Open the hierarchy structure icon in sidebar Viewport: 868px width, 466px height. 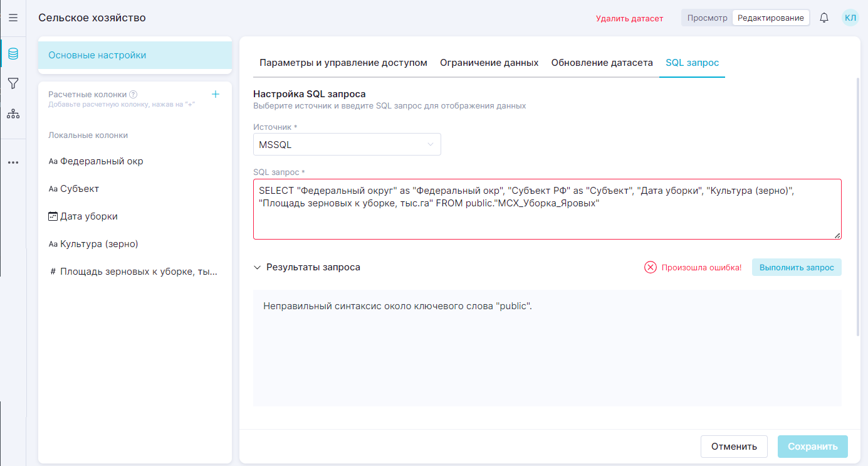pyautogui.click(x=13, y=114)
